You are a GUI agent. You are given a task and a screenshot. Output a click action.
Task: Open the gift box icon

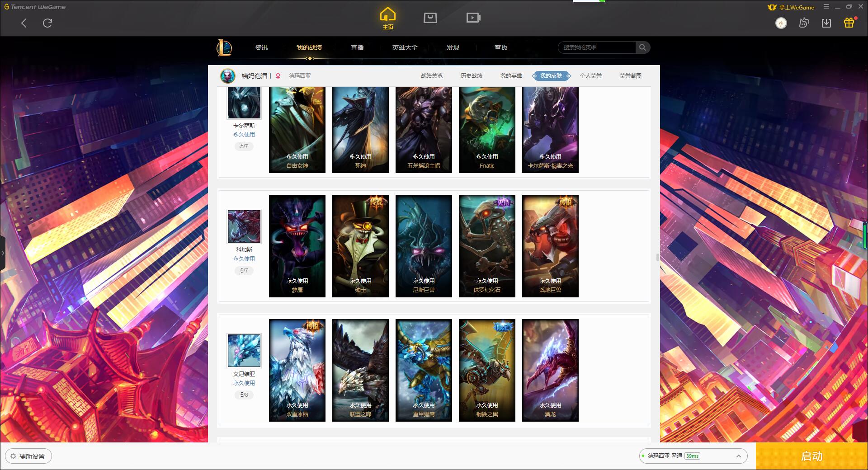click(x=849, y=23)
